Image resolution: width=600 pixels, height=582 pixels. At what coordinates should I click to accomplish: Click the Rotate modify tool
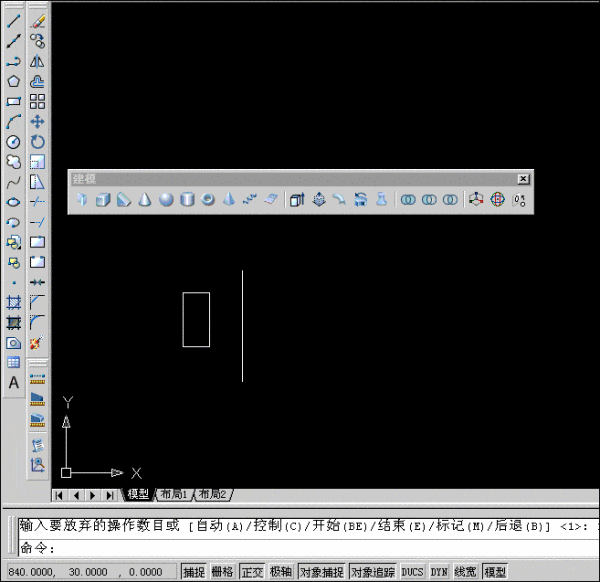point(37,142)
